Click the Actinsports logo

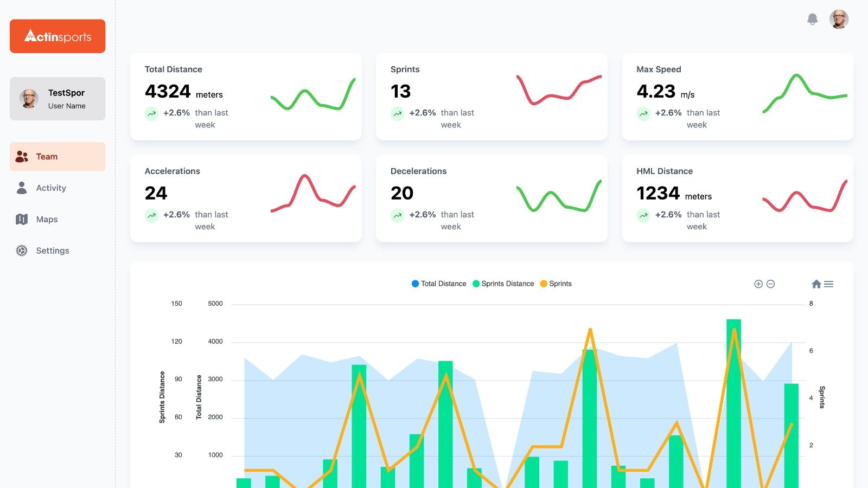[x=58, y=36]
